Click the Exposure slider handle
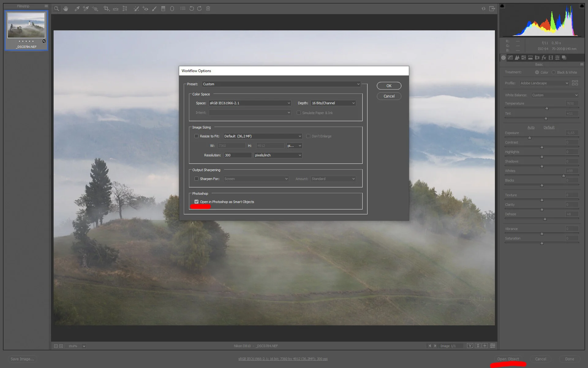Image resolution: width=588 pixels, height=368 pixels. [530, 138]
